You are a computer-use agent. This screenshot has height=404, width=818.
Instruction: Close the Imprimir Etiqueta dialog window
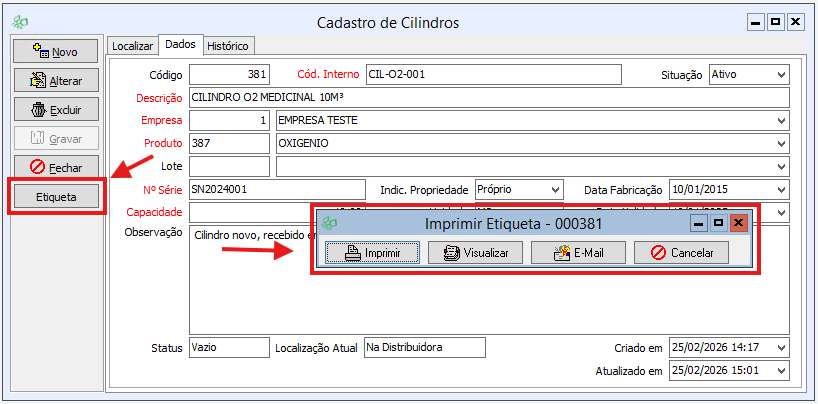point(738,223)
